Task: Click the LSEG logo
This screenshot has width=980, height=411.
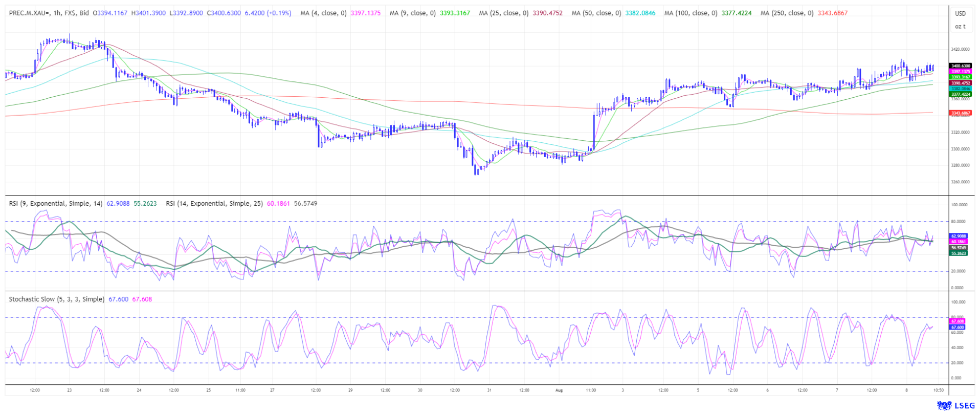Action: (956, 405)
